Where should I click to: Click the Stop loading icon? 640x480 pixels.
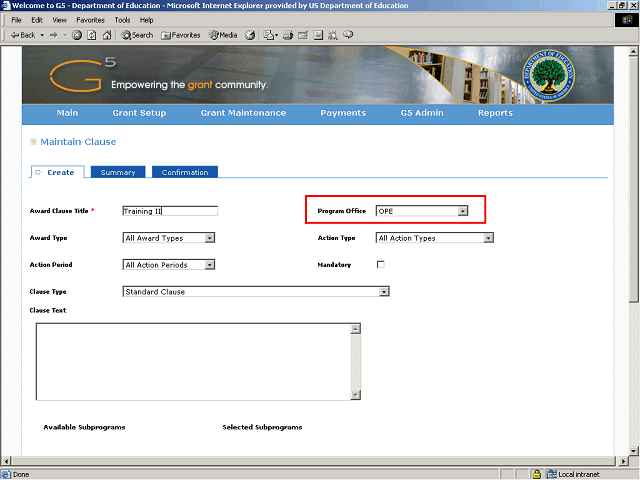(x=77, y=35)
